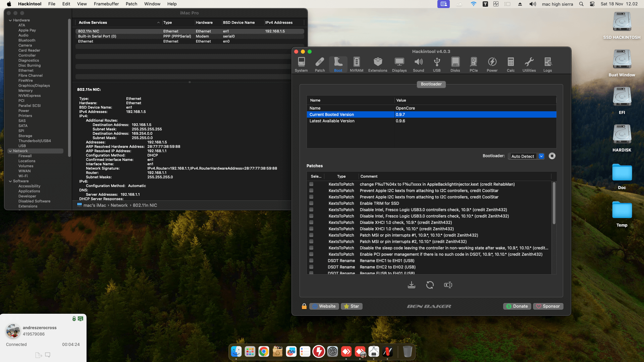Click the rename icon below Patches list
This screenshot has width=644, height=362.
coord(448,285)
